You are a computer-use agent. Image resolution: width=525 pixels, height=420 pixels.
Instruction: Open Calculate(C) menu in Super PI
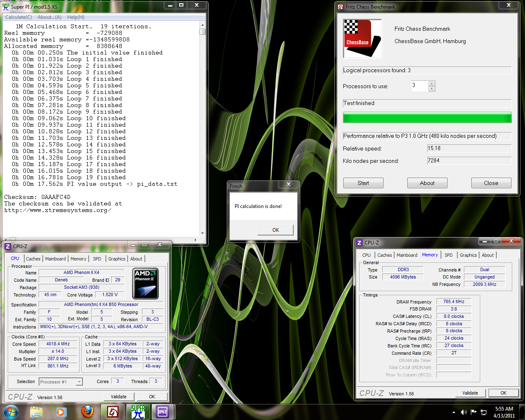pyautogui.click(x=18, y=17)
